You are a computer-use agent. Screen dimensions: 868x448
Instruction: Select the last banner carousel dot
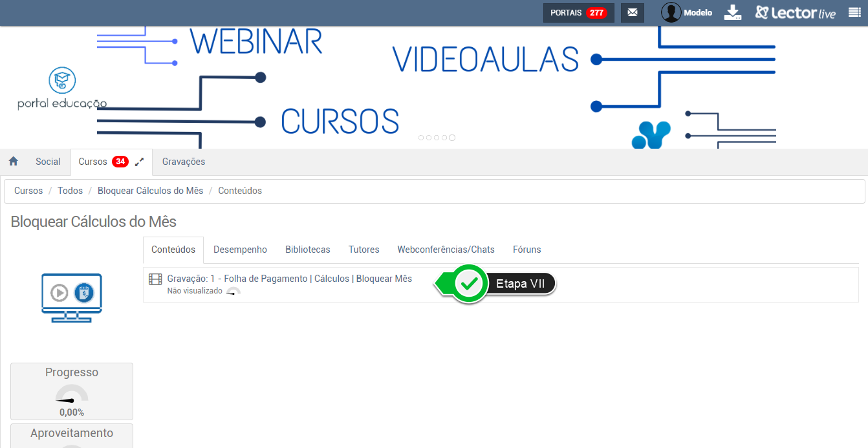pos(452,138)
